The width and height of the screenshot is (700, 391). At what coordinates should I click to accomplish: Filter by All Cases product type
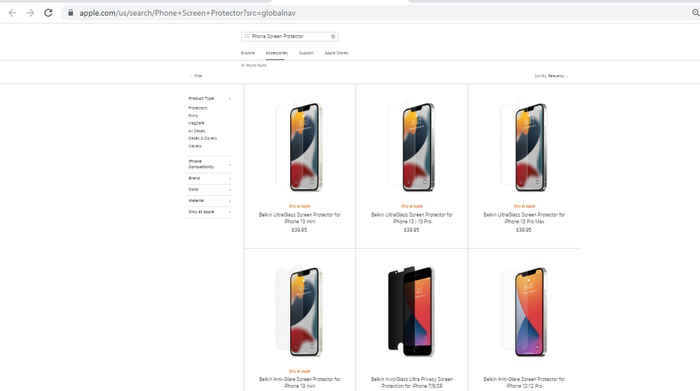coord(197,131)
